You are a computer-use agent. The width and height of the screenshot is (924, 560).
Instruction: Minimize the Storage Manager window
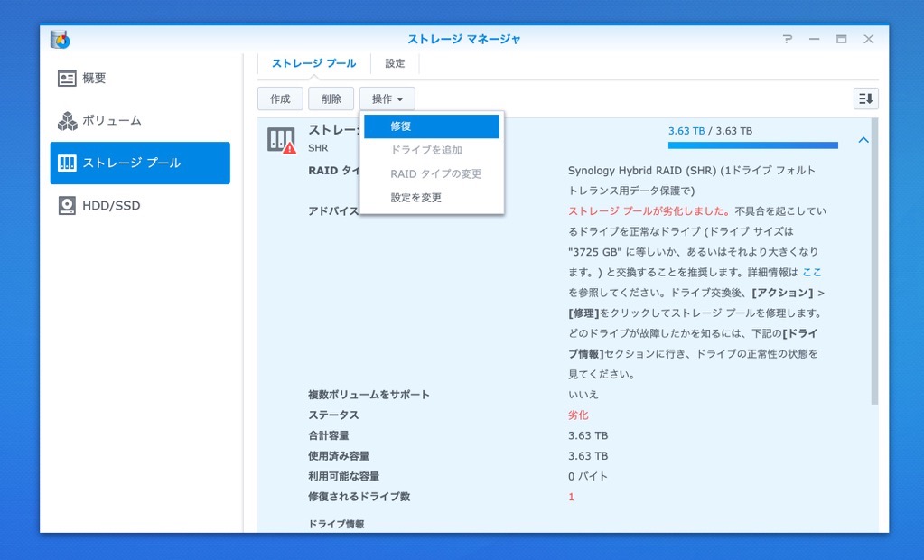815,39
